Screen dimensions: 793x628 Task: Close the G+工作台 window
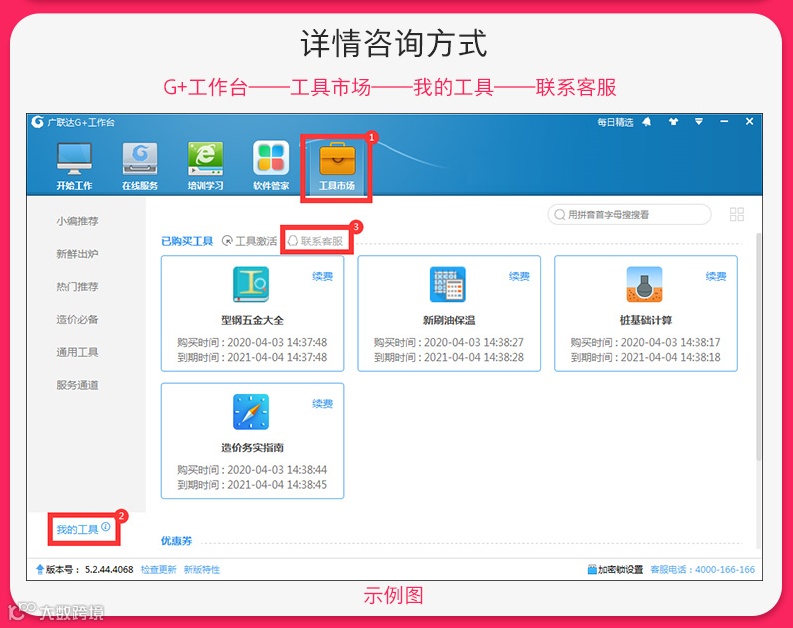coord(750,121)
